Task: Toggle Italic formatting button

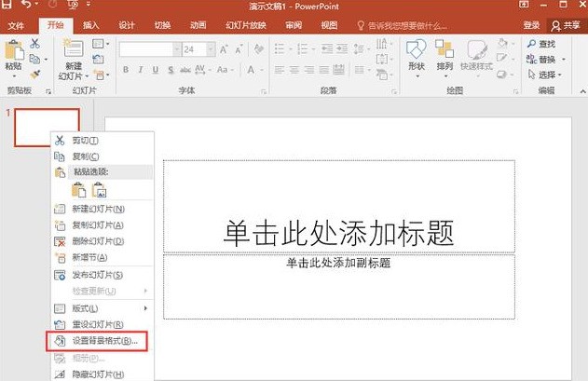Action: coord(141,70)
